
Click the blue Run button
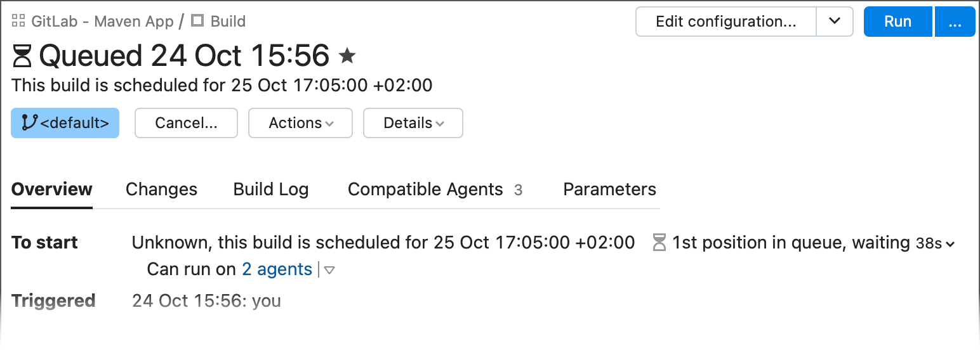point(897,22)
